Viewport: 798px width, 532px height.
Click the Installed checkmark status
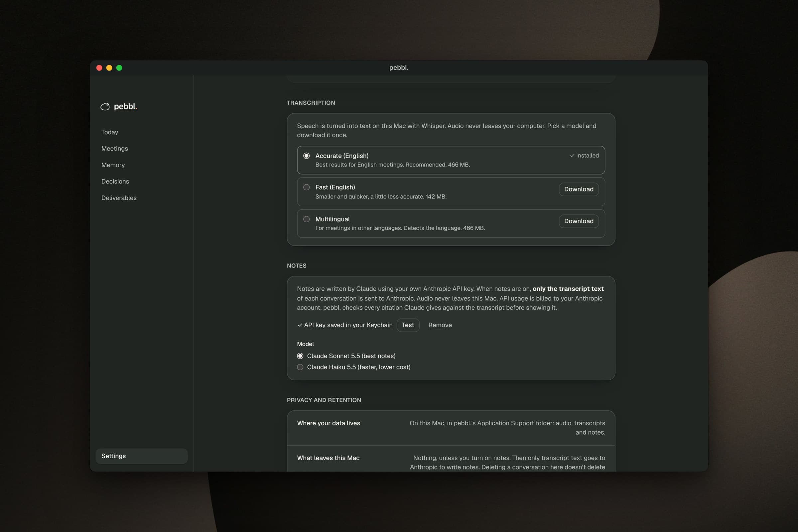coord(584,156)
